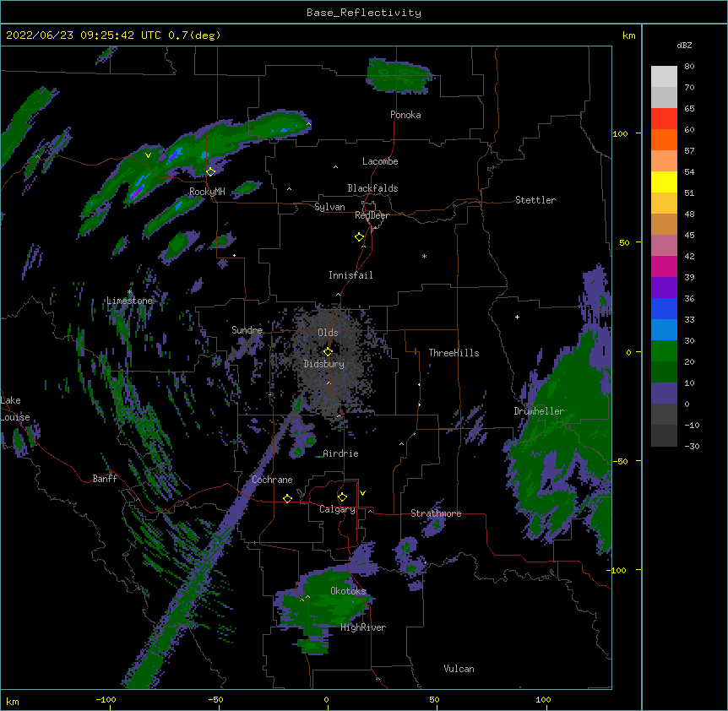Click the 45 value in dBZ legend
The image size is (728, 711).
point(689,236)
